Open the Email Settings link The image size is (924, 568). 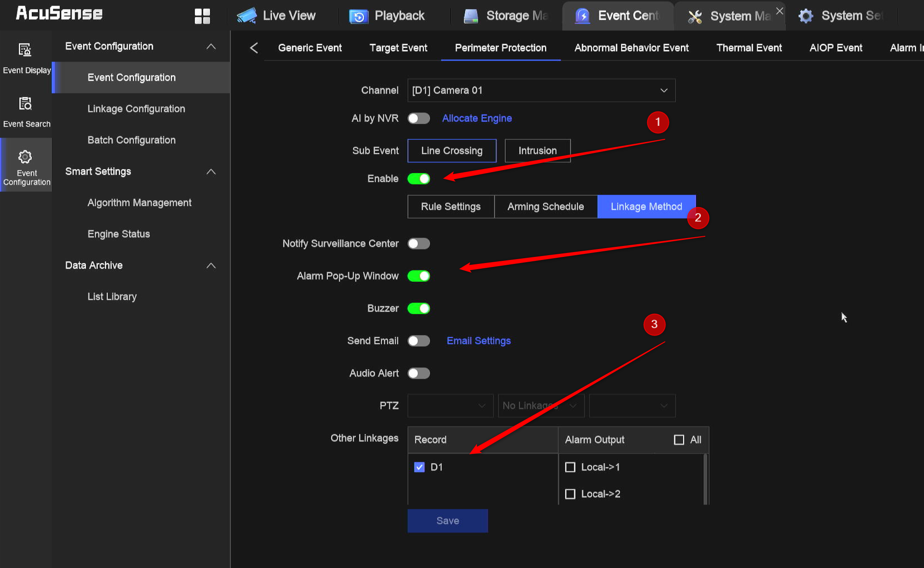click(478, 341)
